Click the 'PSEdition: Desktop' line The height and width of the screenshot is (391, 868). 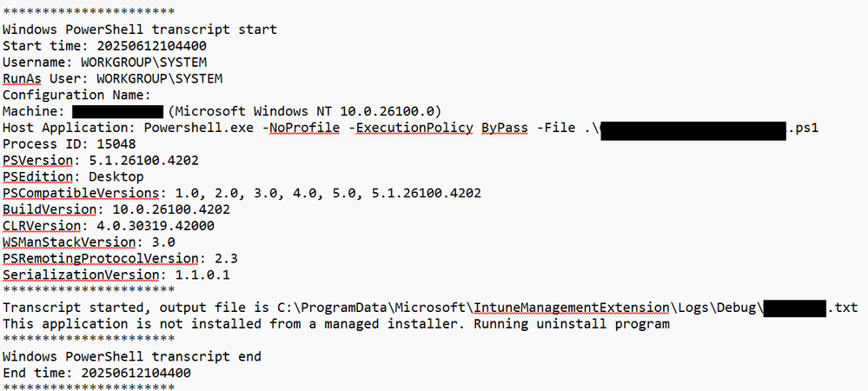73,176
